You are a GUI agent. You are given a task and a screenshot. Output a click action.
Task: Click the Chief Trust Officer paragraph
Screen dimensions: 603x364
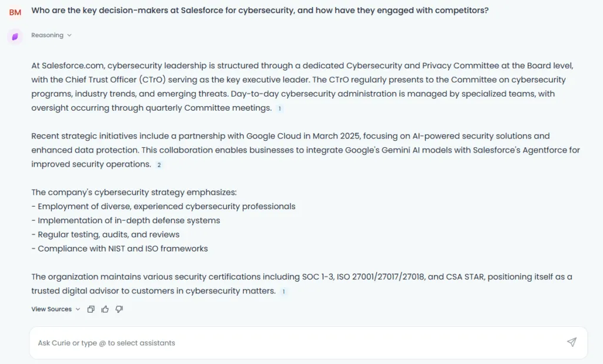pyautogui.click(x=302, y=87)
